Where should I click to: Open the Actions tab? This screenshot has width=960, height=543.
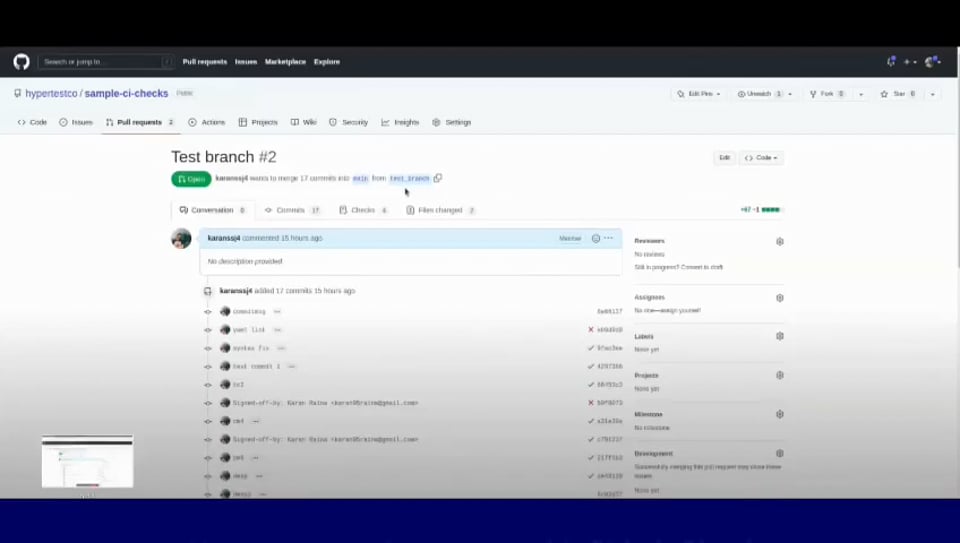[207, 122]
